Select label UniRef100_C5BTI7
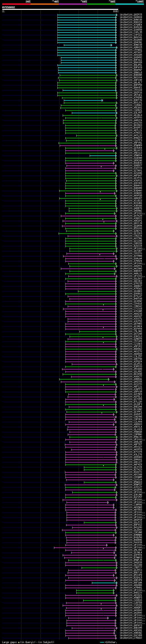This screenshot has width=146, height=644. click(131, 567)
